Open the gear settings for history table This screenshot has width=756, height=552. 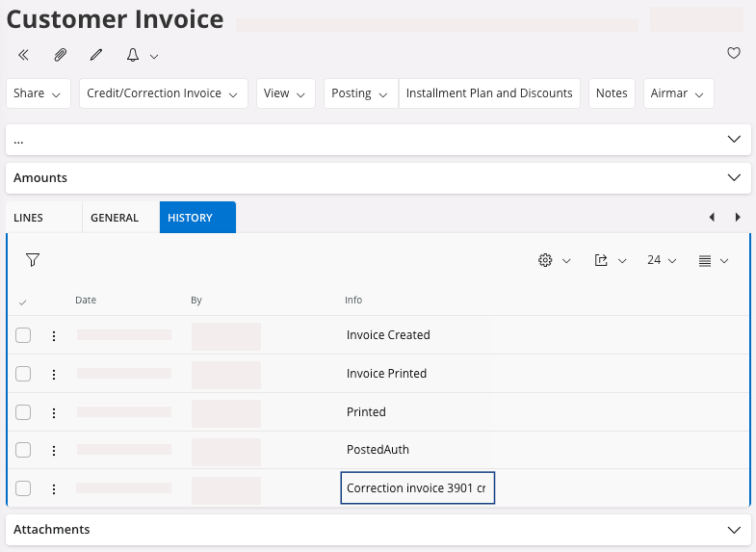[554, 260]
